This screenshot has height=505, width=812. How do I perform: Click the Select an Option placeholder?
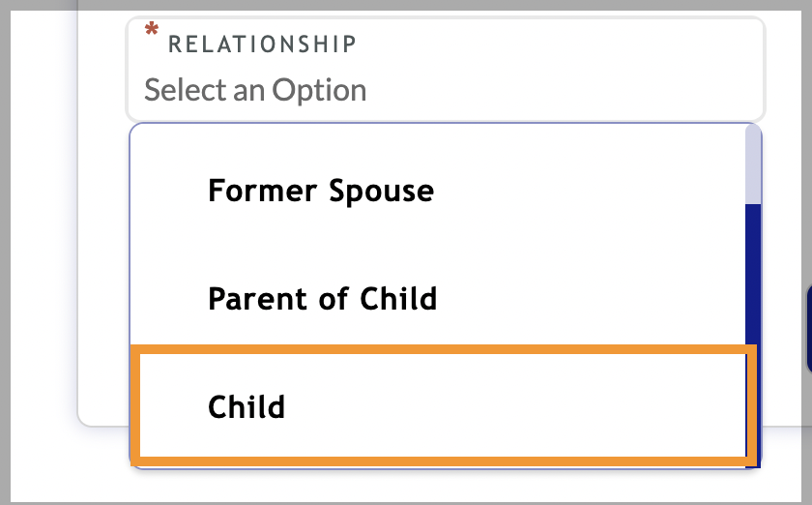tap(255, 91)
